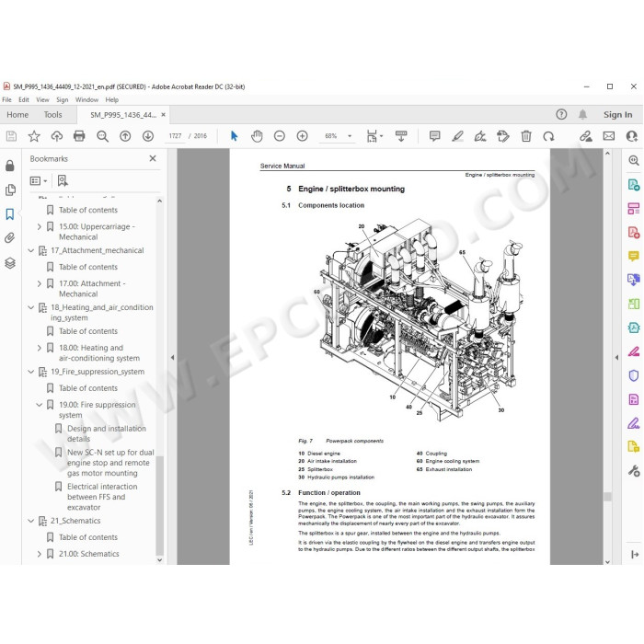Expand 17.00: Attachment - Mechanical bookmark
Screen dimensions: 644x644
[x=39, y=283]
